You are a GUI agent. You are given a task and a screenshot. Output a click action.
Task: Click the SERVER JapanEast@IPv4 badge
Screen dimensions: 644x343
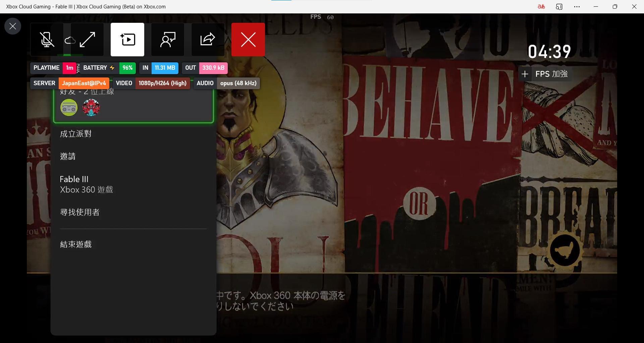pyautogui.click(x=69, y=83)
